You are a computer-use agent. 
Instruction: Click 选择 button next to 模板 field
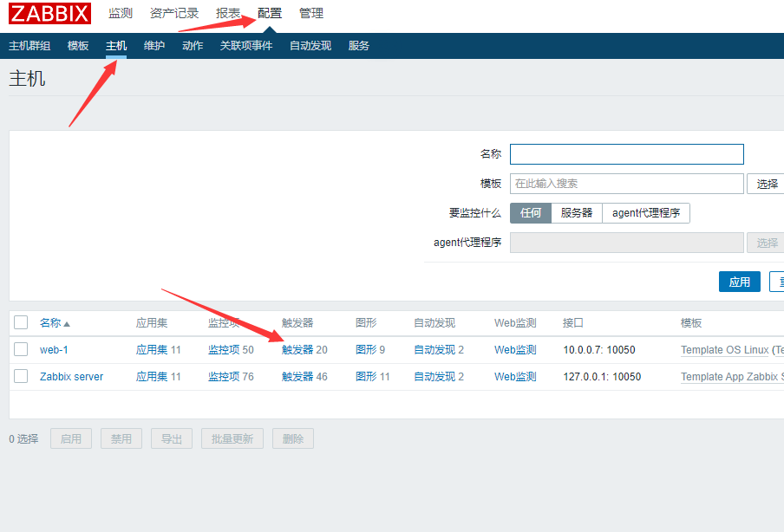tap(767, 184)
